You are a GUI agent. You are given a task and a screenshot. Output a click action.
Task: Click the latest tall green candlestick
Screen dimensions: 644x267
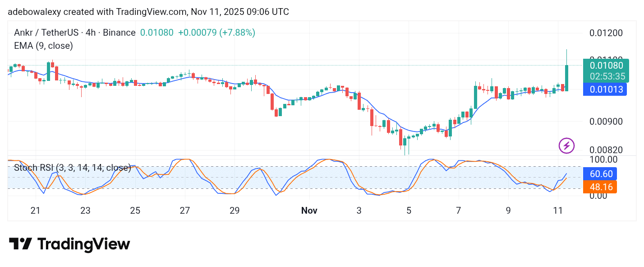566,78
